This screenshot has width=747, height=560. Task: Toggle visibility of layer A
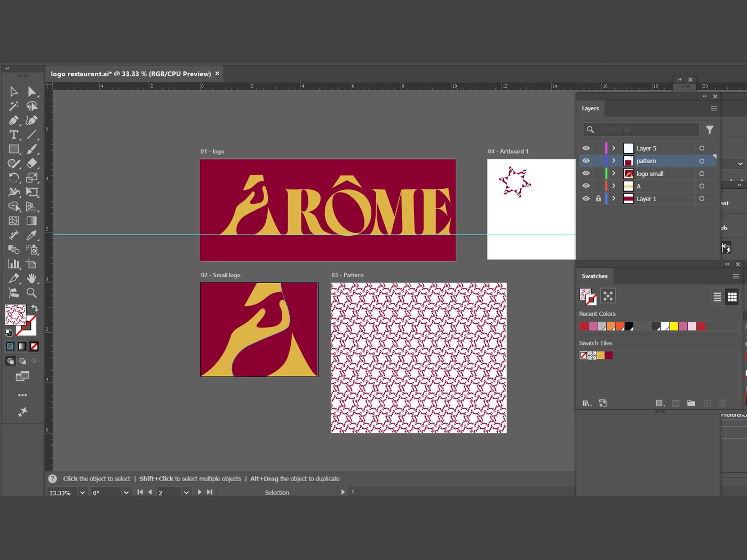point(586,186)
